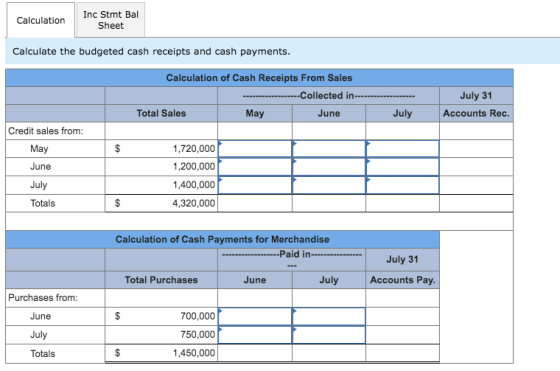Viewport: 560px width, 371px height.
Task: Click the Total Sales column header
Action: coord(161,114)
